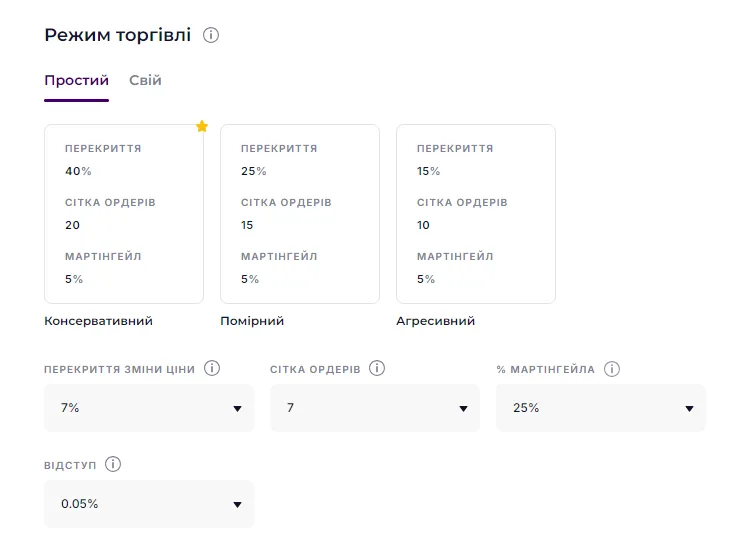This screenshot has width=746, height=533.
Task: Click info icon beside Сітка ордерів label
Action: tap(377, 368)
